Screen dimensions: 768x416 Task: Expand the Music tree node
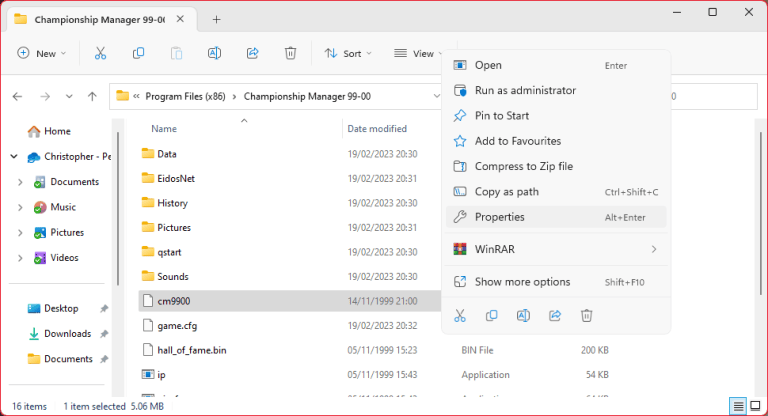pos(20,208)
